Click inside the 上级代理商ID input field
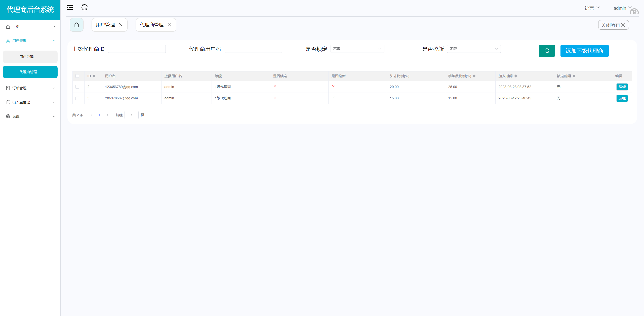Screen dimensions: 644x316 tap(137, 49)
